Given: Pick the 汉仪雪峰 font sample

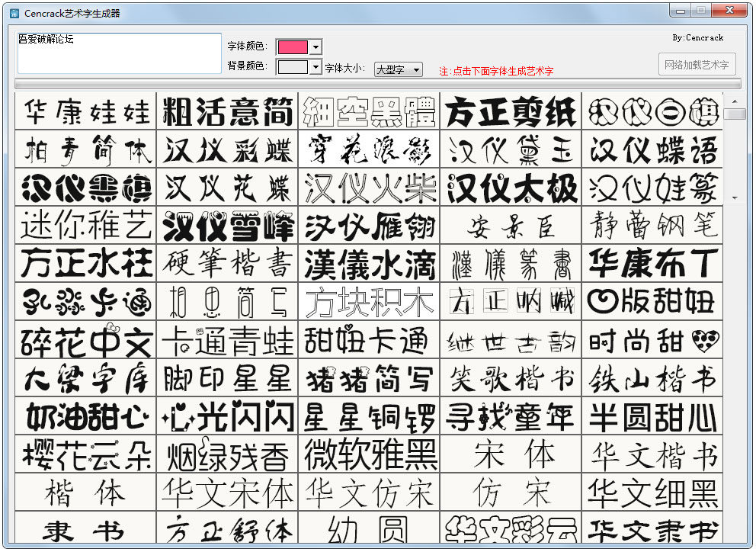Looking at the screenshot, I should (227, 226).
